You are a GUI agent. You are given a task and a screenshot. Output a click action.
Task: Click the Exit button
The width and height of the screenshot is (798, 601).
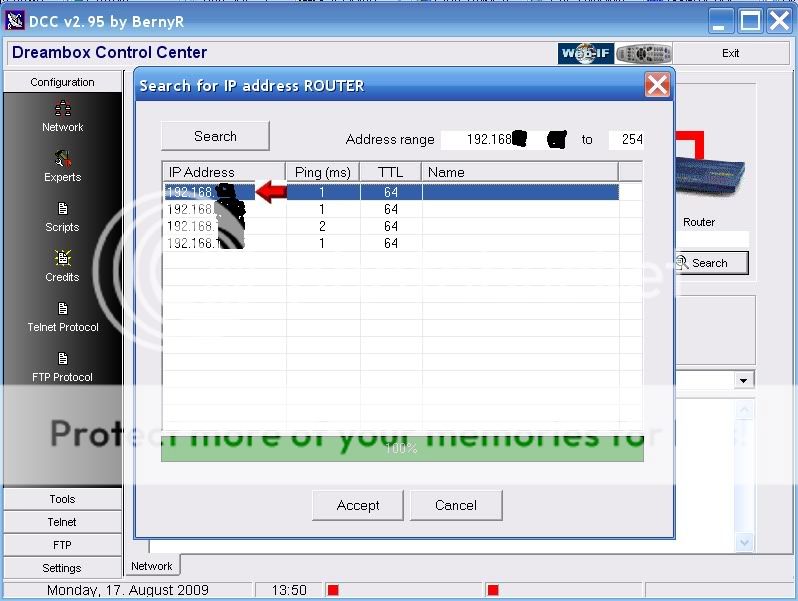coord(730,54)
